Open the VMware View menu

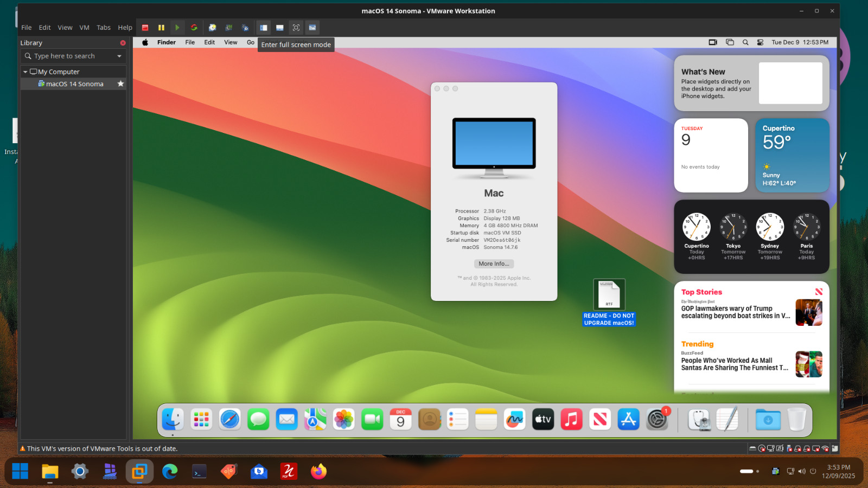pos(65,28)
